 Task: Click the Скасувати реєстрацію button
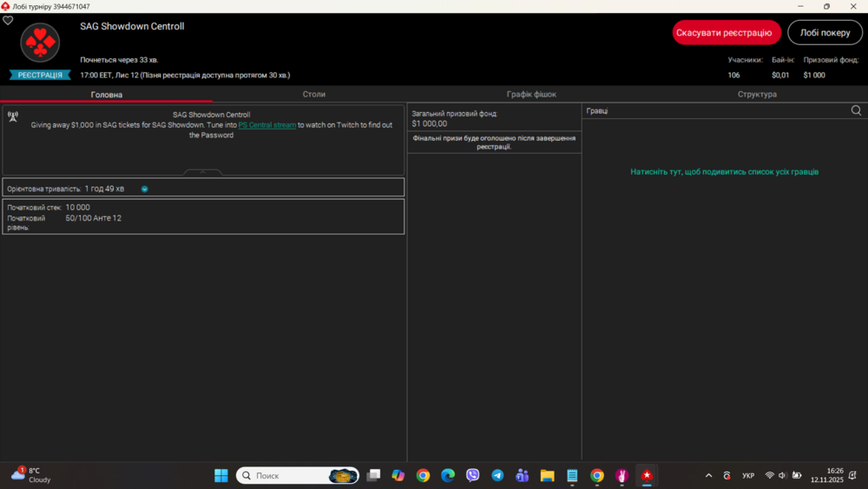pos(726,33)
